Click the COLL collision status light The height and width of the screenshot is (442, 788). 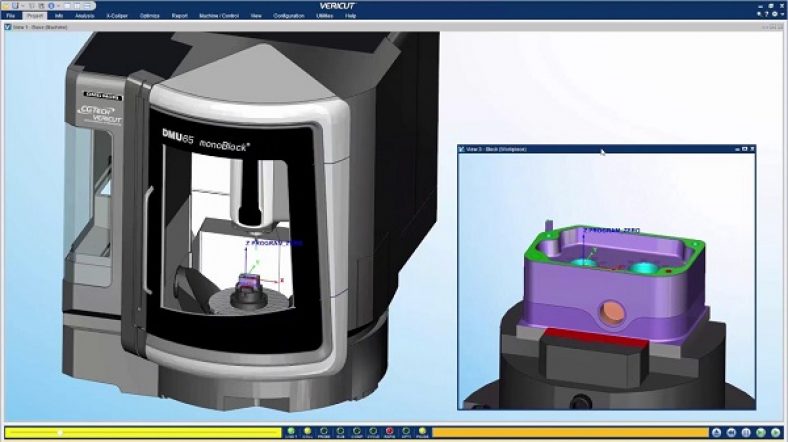pyautogui.click(x=308, y=432)
